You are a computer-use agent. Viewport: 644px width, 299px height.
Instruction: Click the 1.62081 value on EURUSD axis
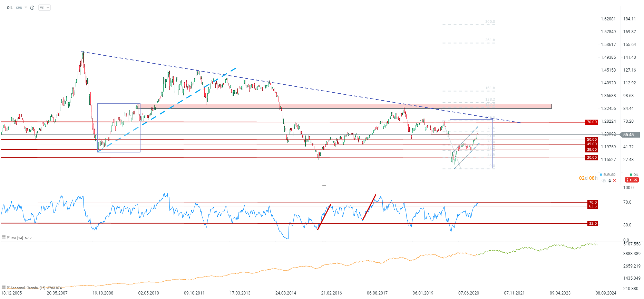pyautogui.click(x=608, y=19)
